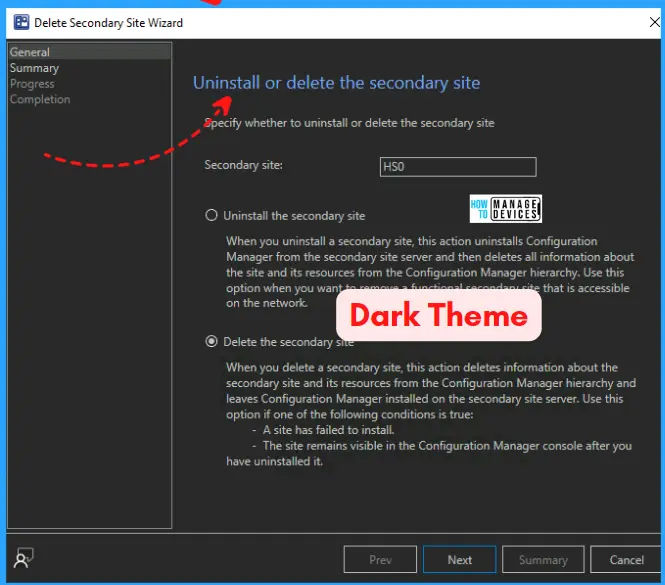Select the Progress step in sidebar
Screen dimensions: 665x585
click(32, 84)
